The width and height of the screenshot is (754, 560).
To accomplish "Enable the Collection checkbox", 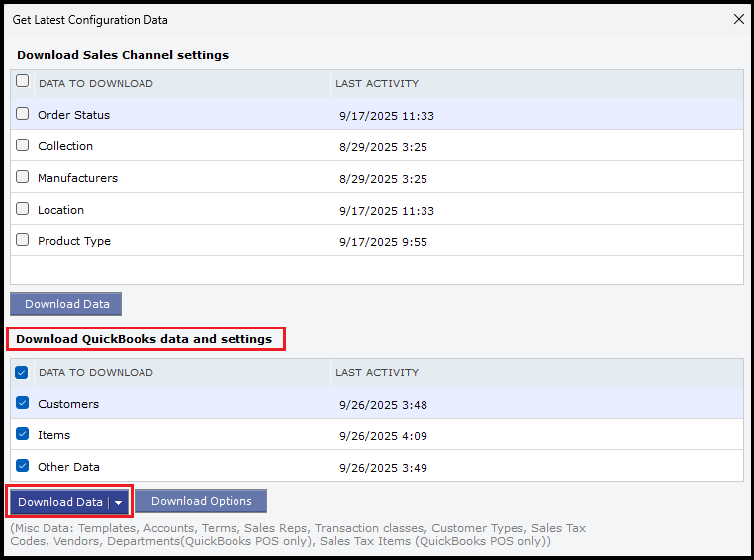I will 23,145.
